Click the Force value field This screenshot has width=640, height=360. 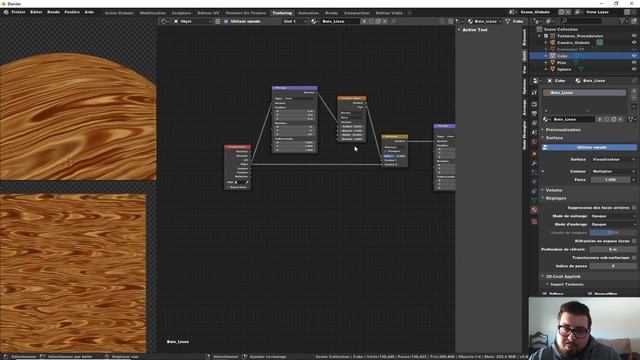(611, 180)
